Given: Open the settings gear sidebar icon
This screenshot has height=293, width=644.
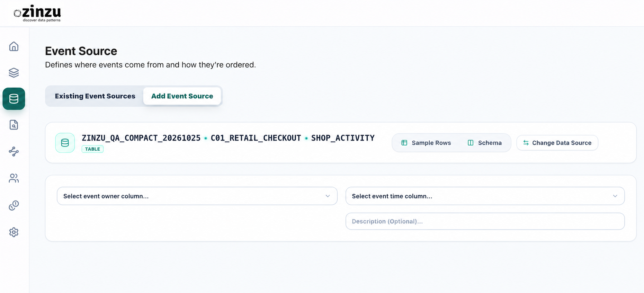Looking at the screenshot, I should [x=14, y=232].
